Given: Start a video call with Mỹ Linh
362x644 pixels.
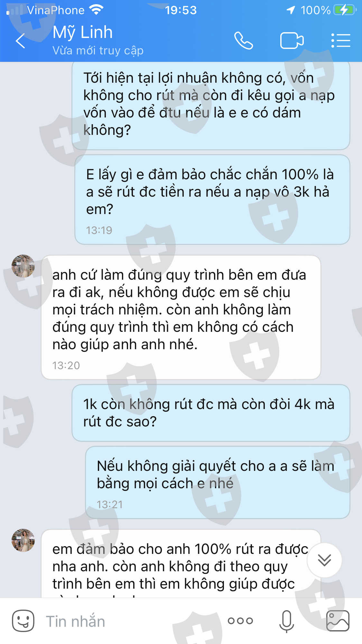Looking at the screenshot, I should pyautogui.click(x=292, y=41).
